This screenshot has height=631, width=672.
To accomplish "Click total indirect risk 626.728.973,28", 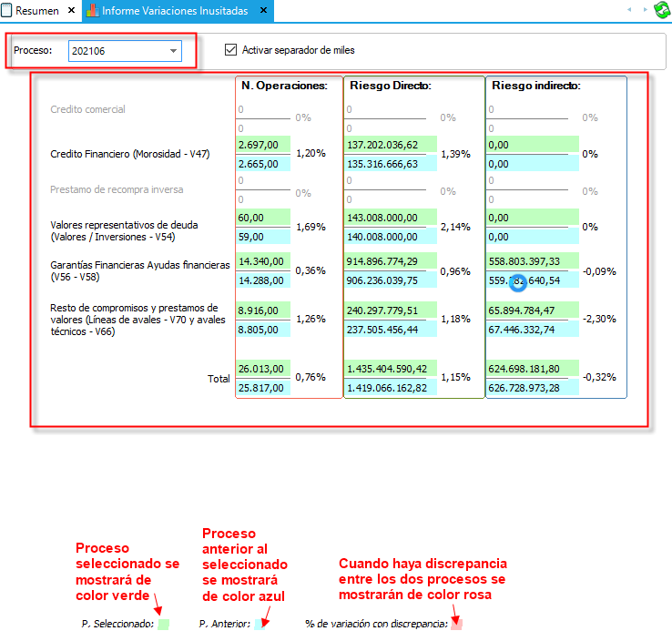I will tap(533, 388).
